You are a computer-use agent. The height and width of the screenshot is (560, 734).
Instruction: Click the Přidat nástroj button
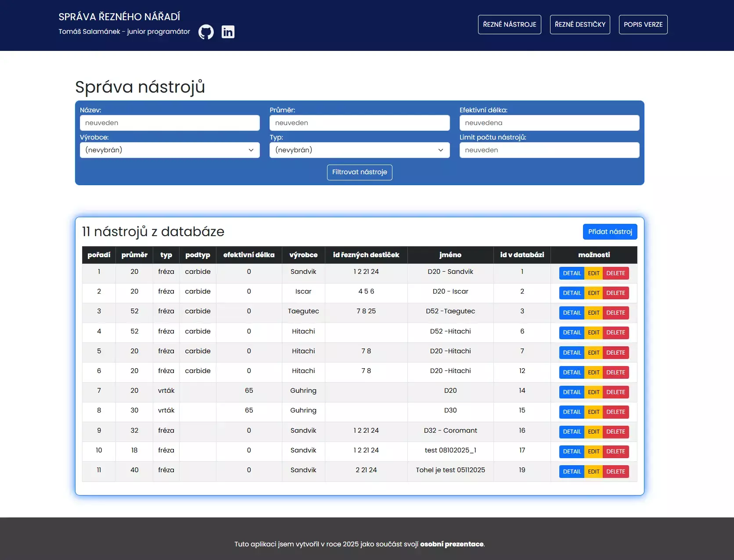(x=610, y=232)
